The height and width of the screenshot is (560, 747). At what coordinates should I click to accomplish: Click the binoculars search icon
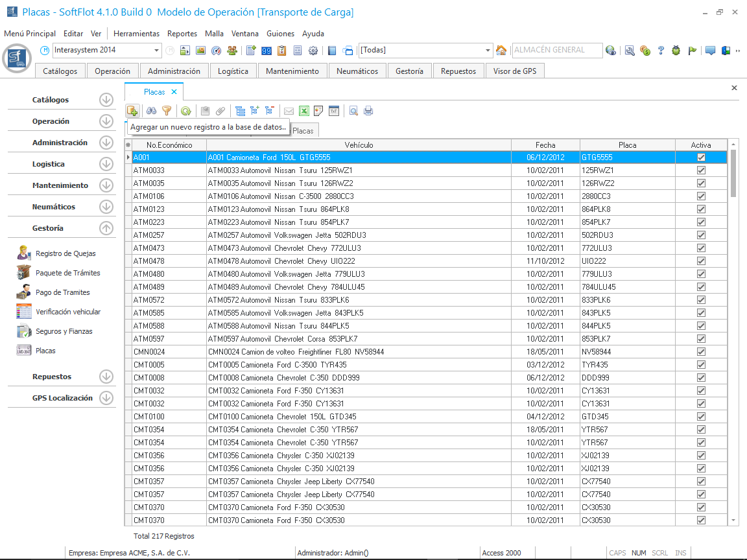point(151,111)
